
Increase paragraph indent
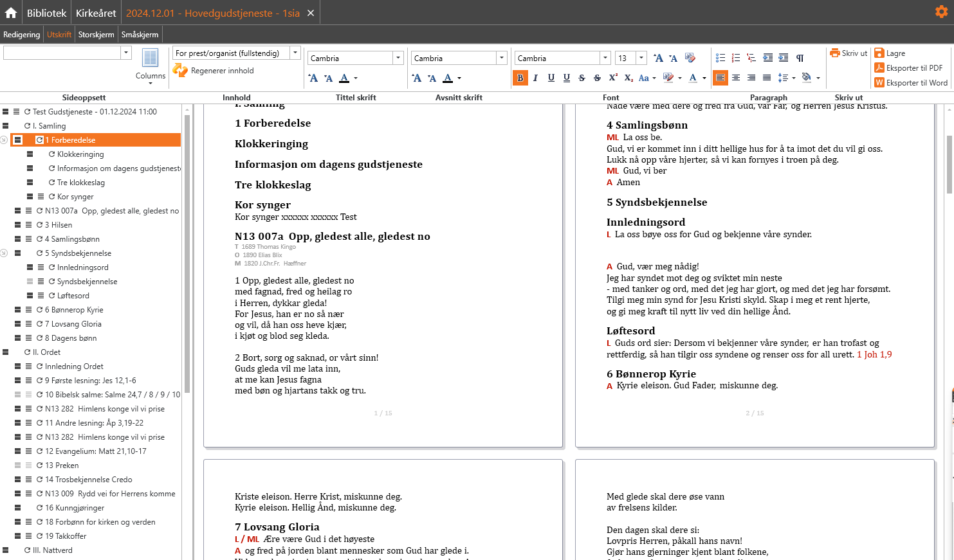(783, 58)
